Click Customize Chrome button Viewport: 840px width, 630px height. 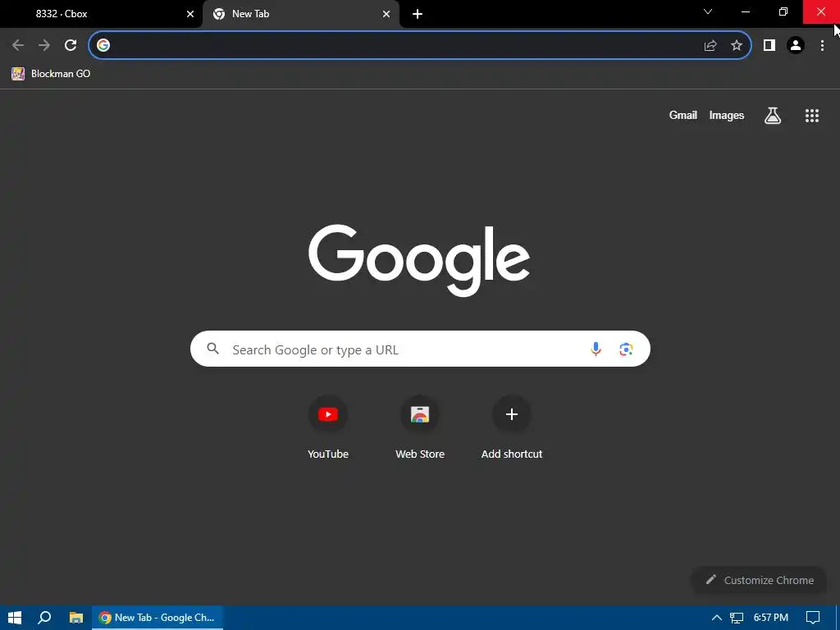pyautogui.click(x=760, y=580)
